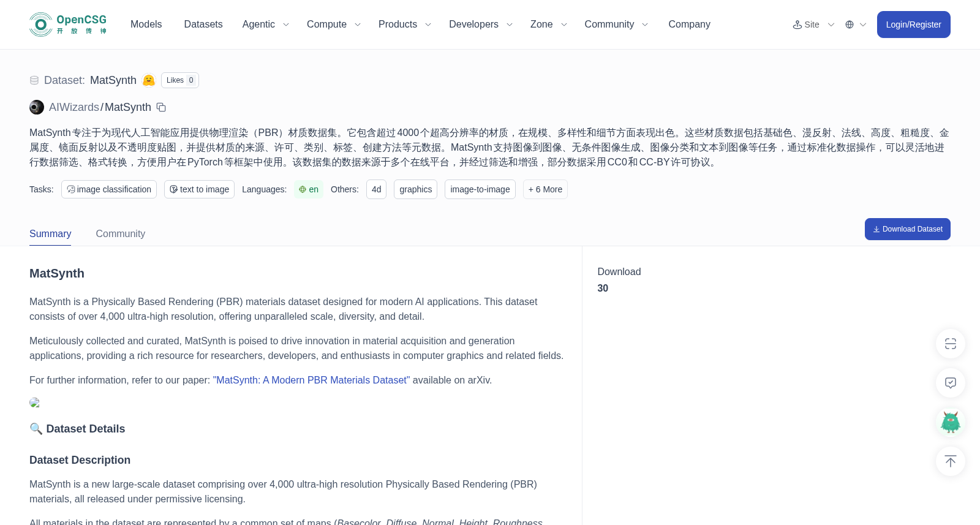
Task: Click the image-to-image tag
Action: point(480,189)
